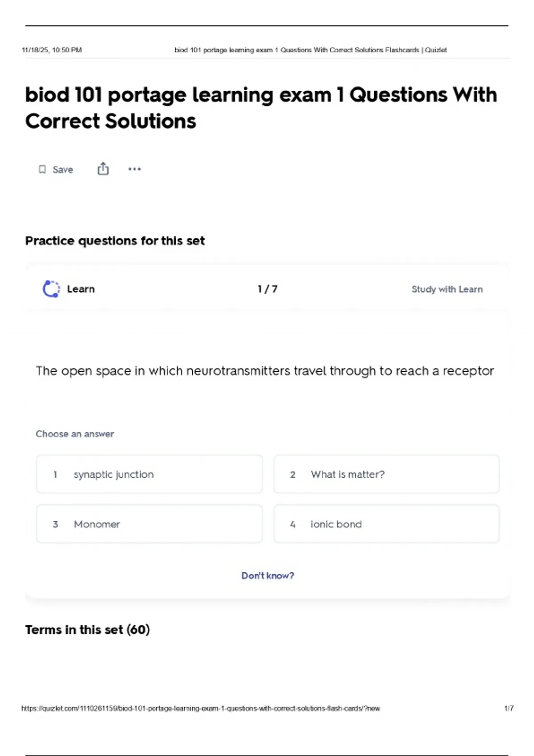Click the 'Terms in this set (60)' heading
Viewport: 534px width, 756px height.
point(87,630)
